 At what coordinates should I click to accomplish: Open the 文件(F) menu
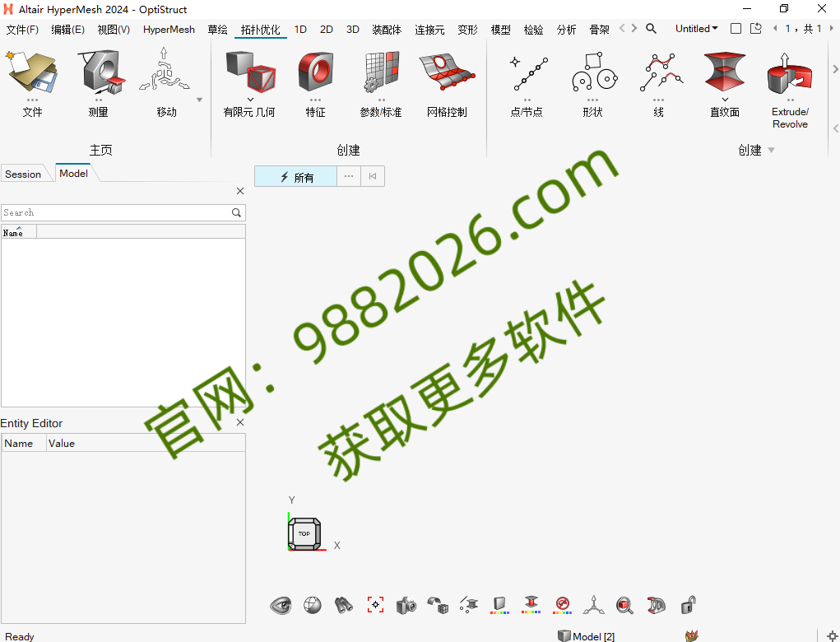pyautogui.click(x=22, y=30)
